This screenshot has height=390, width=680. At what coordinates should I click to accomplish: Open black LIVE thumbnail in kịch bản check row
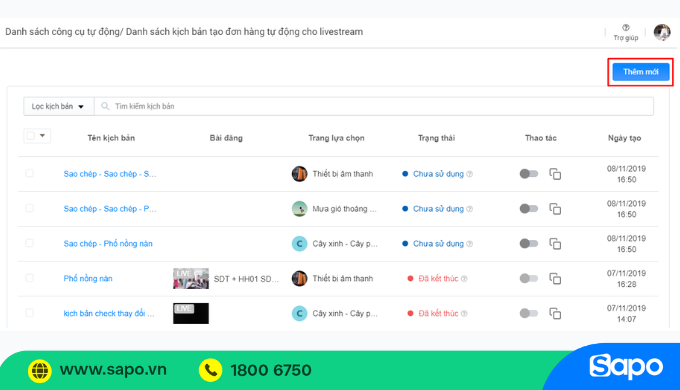pos(191,313)
